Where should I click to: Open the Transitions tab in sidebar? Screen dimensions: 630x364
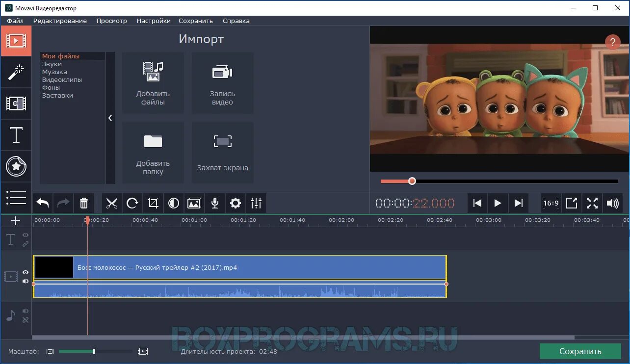click(16, 104)
